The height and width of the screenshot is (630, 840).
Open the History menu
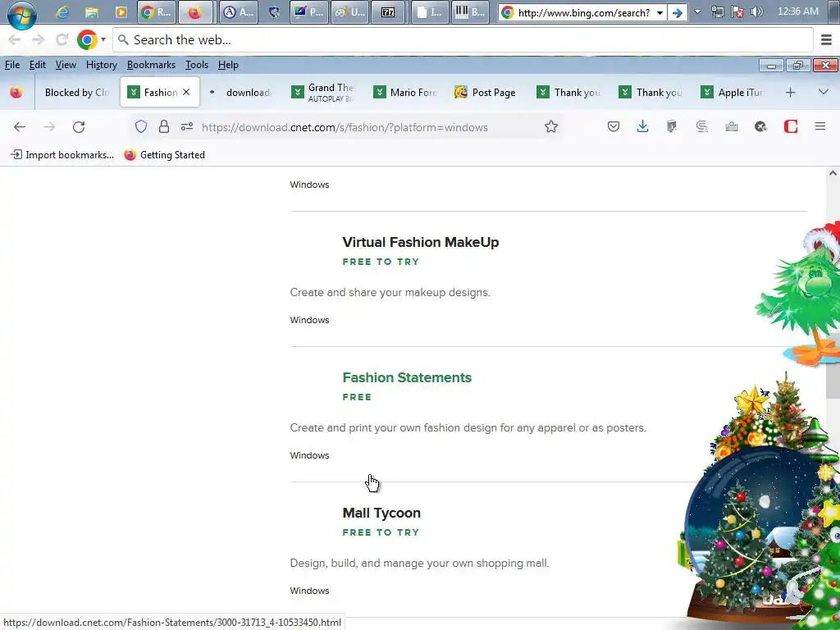pyautogui.click(x=101, y=65)
